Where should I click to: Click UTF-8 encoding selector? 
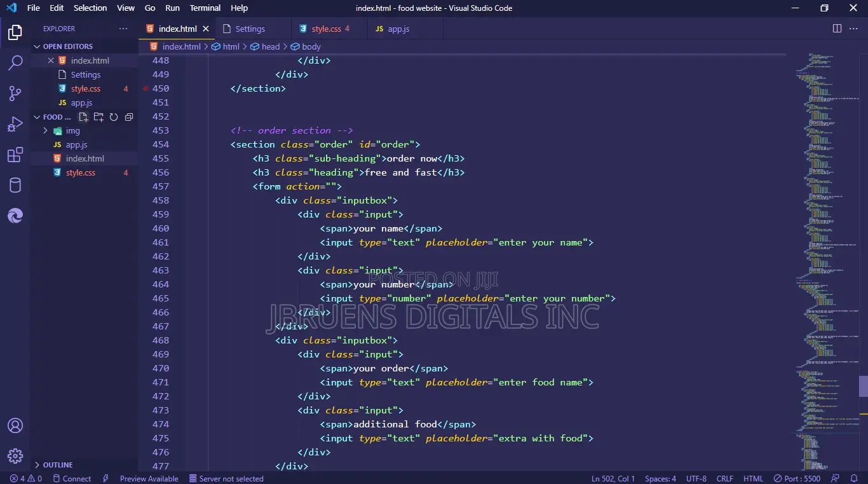click(x=696, y=478)
